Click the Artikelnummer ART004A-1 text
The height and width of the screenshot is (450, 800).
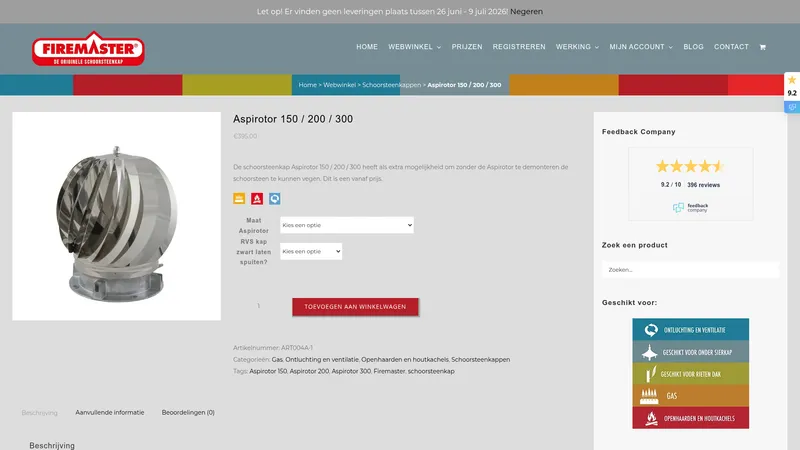coord(273,348)
